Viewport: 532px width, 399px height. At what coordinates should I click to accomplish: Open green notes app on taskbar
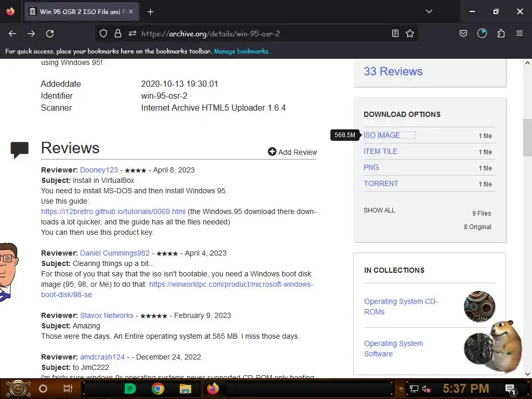[130, 389]
